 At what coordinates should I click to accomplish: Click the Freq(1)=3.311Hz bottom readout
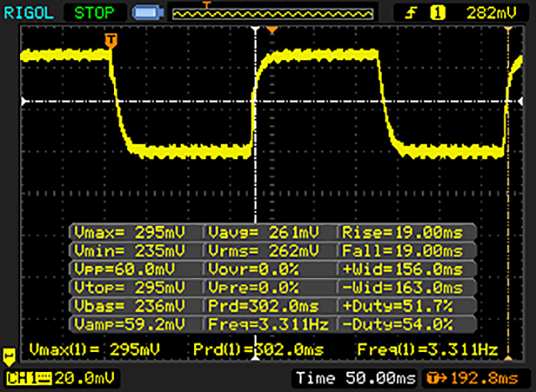(x=428, y=349)
